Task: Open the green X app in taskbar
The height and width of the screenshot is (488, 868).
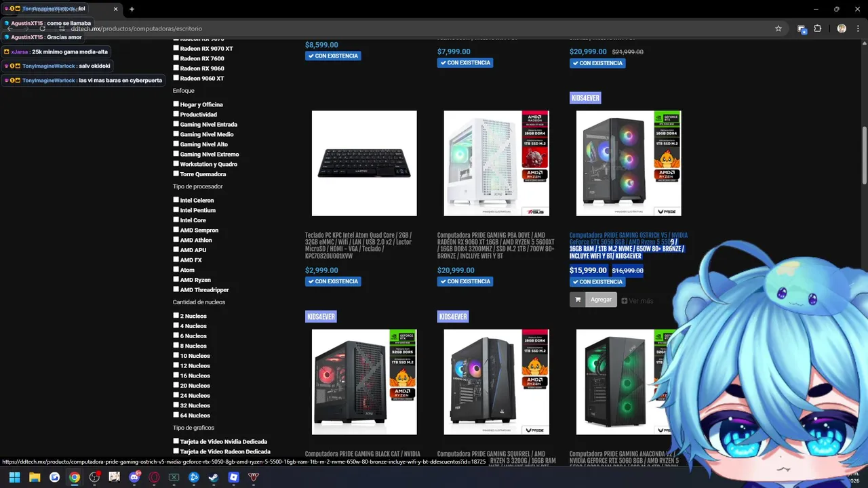Action: click(x=174, y=477)
